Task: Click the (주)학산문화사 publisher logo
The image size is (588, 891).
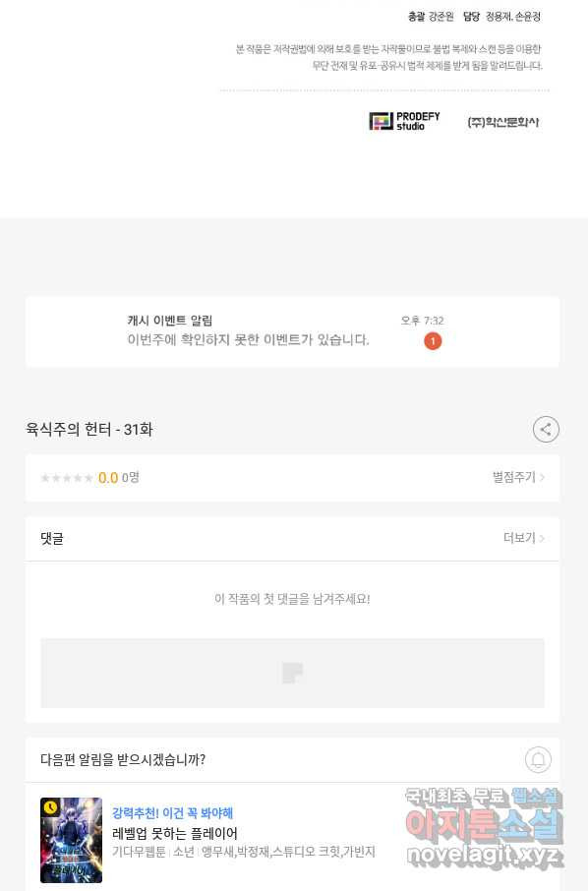Action: point(502,122)
